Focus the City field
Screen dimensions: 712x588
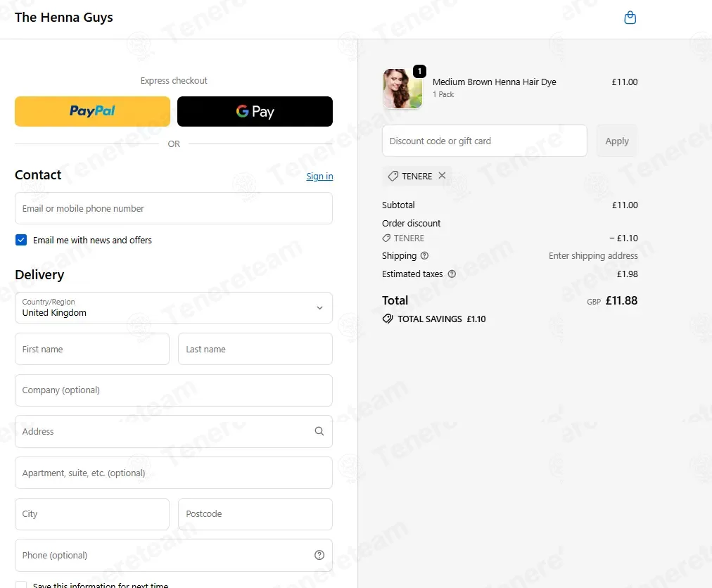point(92,514)
